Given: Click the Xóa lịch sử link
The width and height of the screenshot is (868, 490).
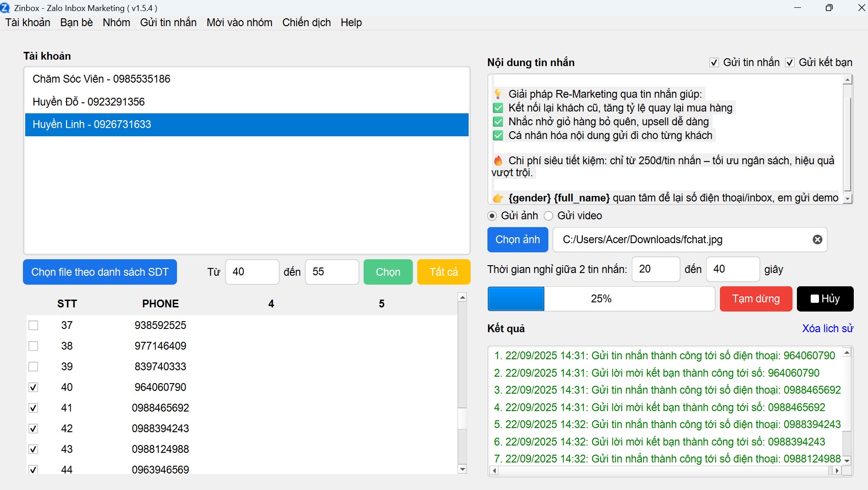Looking at the screenshot, I should pos(827,329).
